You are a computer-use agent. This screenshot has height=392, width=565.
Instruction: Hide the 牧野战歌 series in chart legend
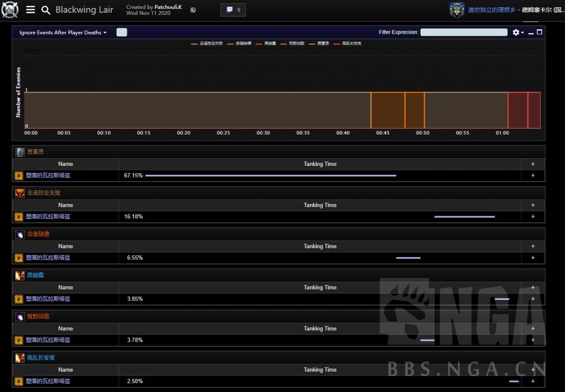pyautogui.click(x=293, y=43)
